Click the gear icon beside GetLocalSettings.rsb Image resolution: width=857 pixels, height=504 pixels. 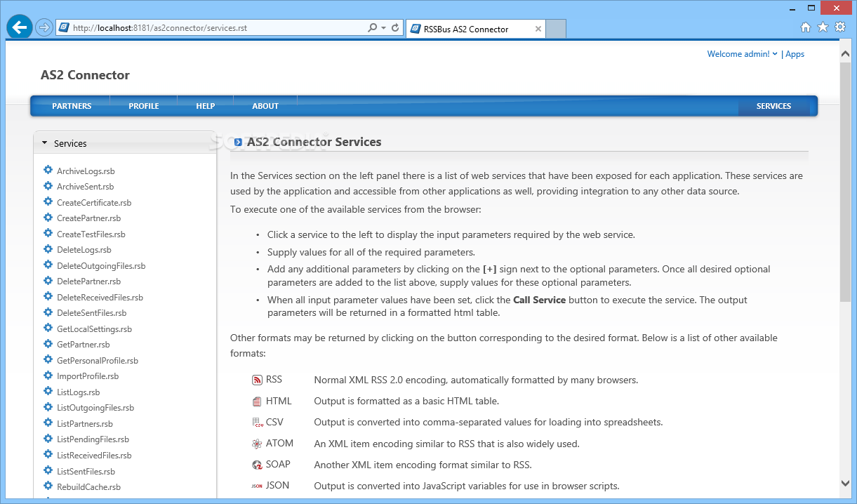tap(48, 329)
